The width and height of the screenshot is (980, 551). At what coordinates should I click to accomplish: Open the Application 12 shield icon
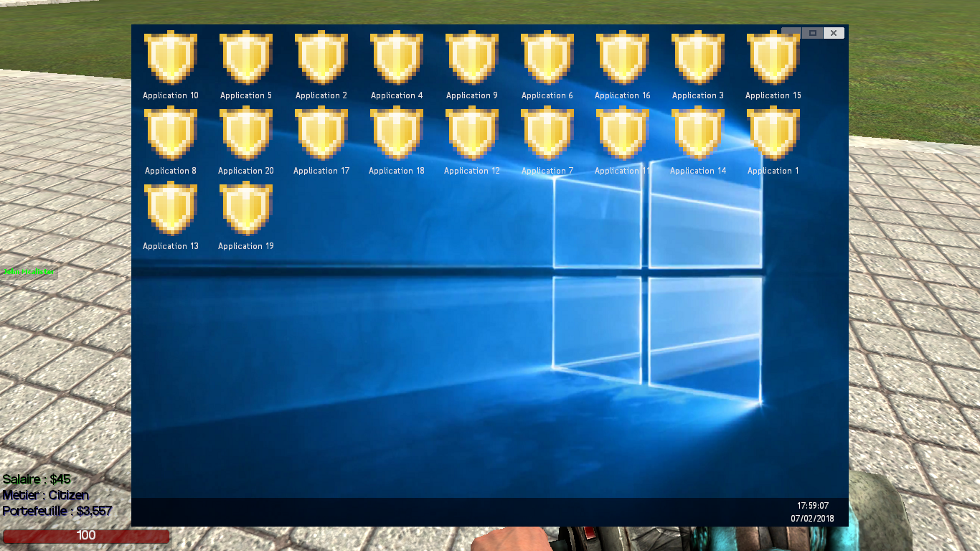(472, 133)
